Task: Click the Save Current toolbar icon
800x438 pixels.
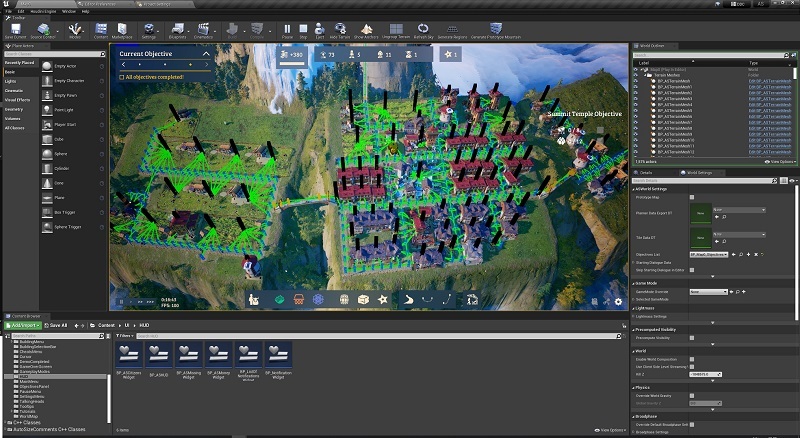Action: (15, 30)
